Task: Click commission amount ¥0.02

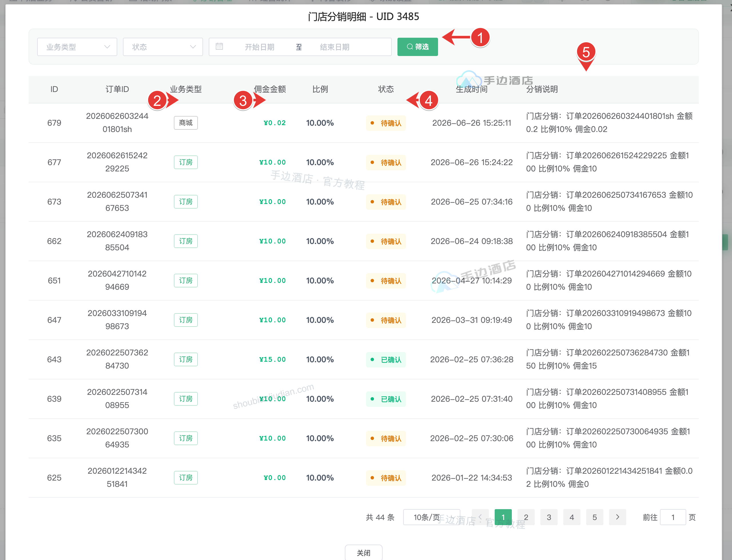Action: 274,123
